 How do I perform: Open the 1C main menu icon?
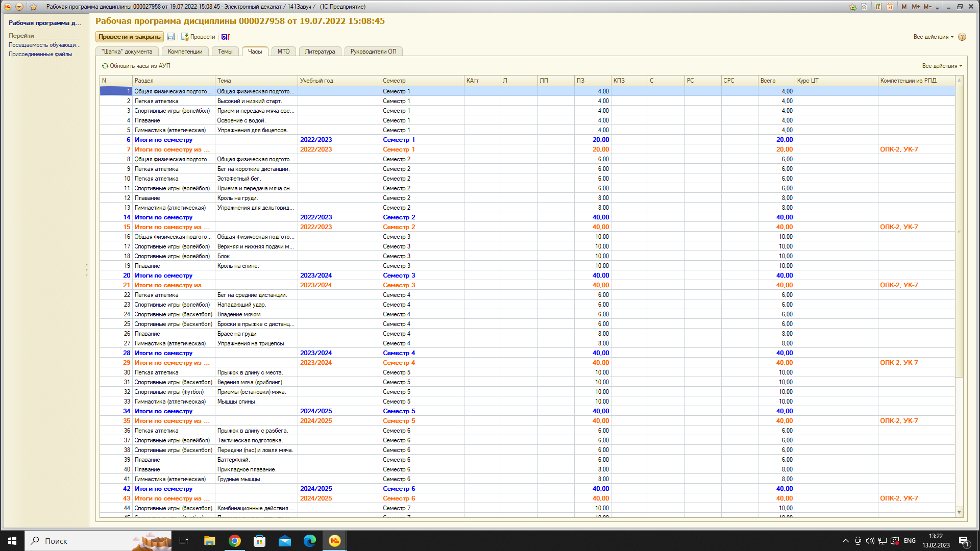8,7
